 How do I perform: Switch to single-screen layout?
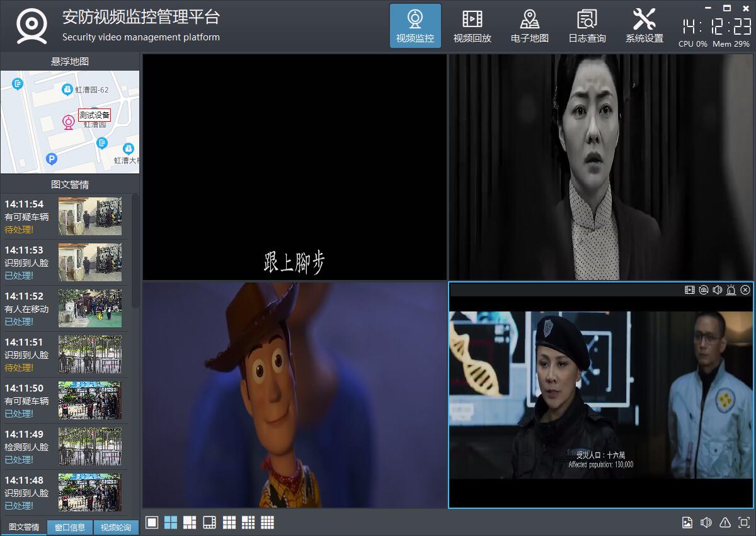[x=152, y=523]
